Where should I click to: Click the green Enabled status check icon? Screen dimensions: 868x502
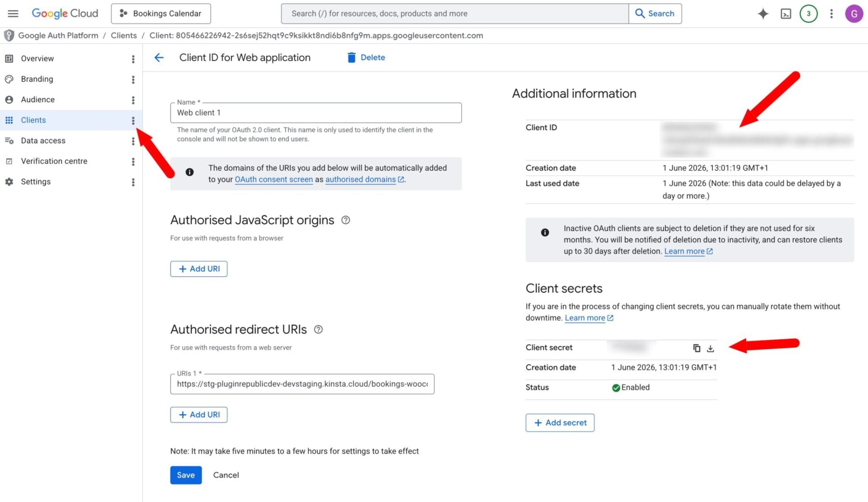[x=616, y=388]
